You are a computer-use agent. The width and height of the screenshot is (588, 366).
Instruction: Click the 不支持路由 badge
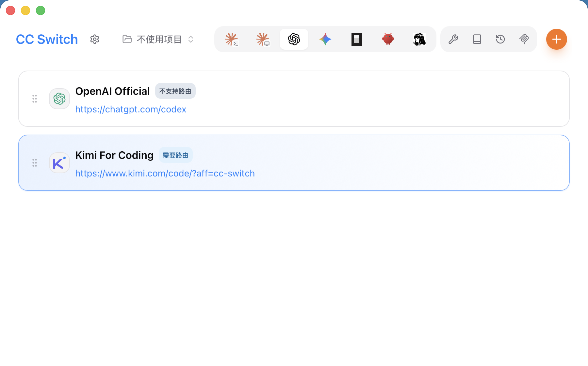click(175, 91)
